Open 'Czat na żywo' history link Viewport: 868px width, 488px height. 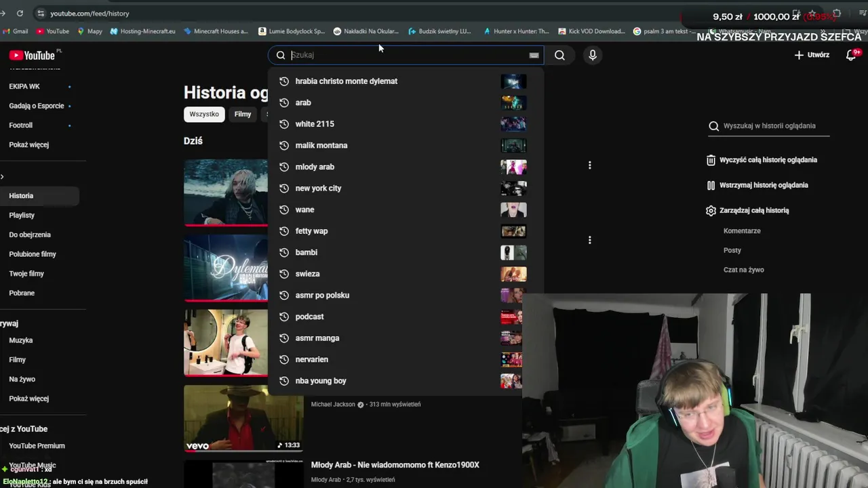(744, 270)
